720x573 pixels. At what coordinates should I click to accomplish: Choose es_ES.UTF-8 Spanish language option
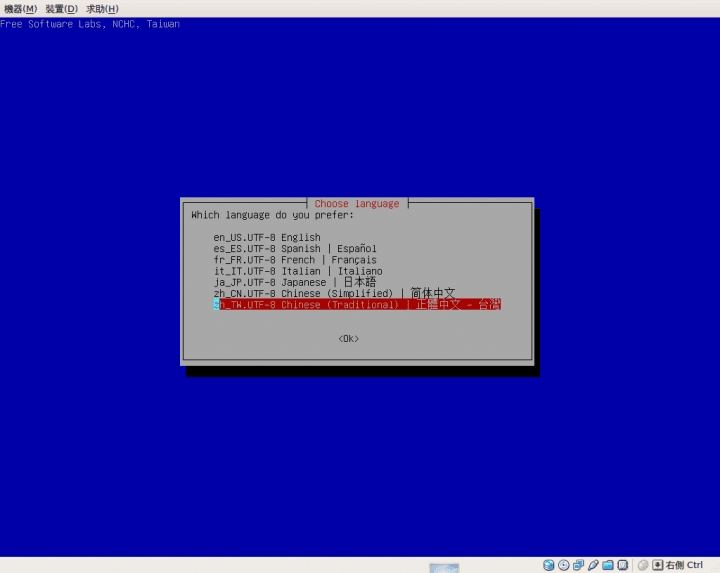(295, 248)
